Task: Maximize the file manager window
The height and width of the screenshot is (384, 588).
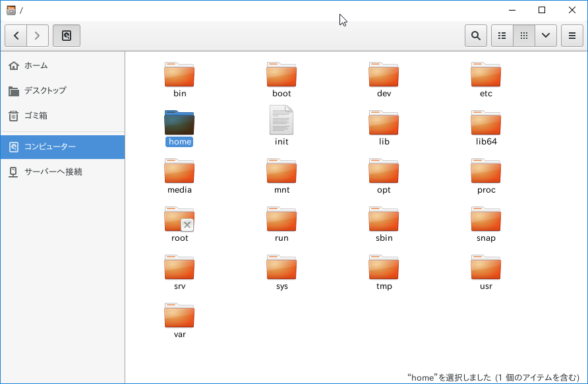Action: pos(542,10)
